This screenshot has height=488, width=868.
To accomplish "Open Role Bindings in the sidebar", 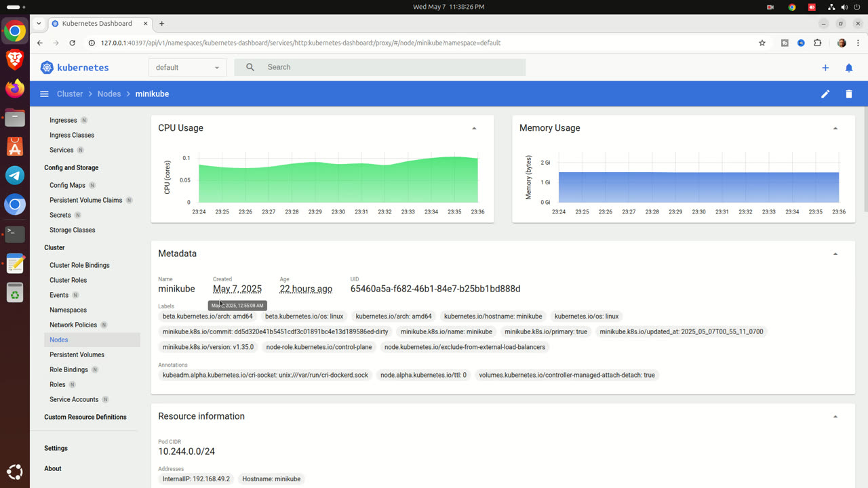I will 68,369.
